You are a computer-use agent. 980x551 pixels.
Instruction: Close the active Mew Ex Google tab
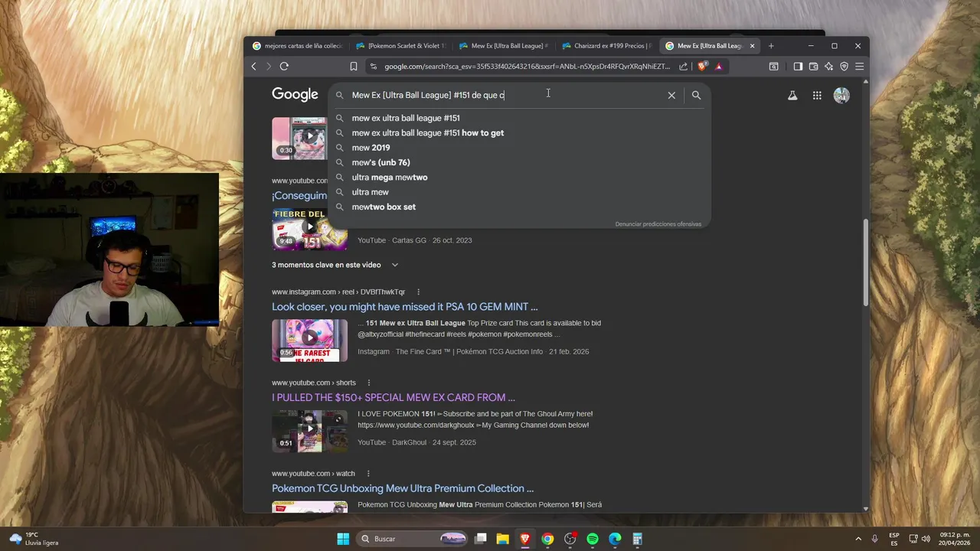point(752,46)
